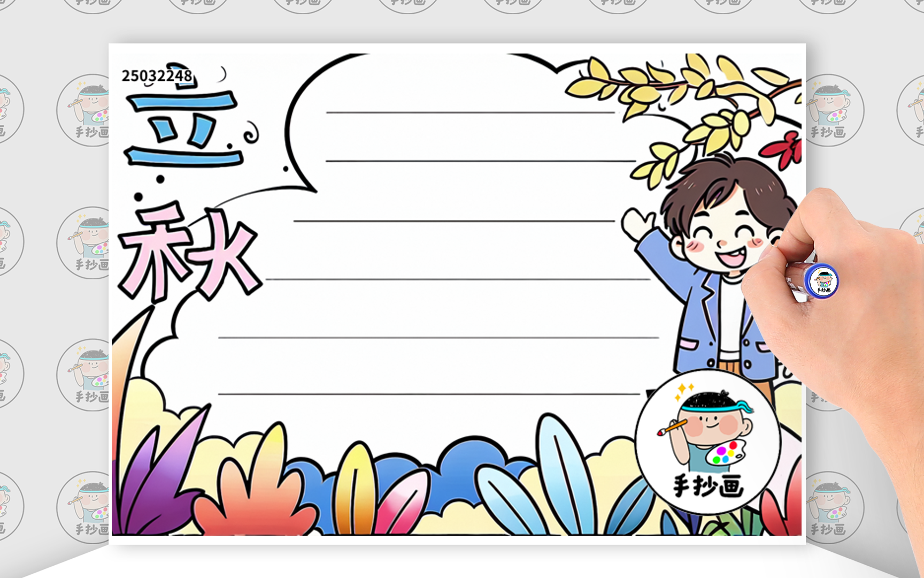Click the number text "25032248"
Viewport: 924px width, 578px height.
tap(157, 76)
